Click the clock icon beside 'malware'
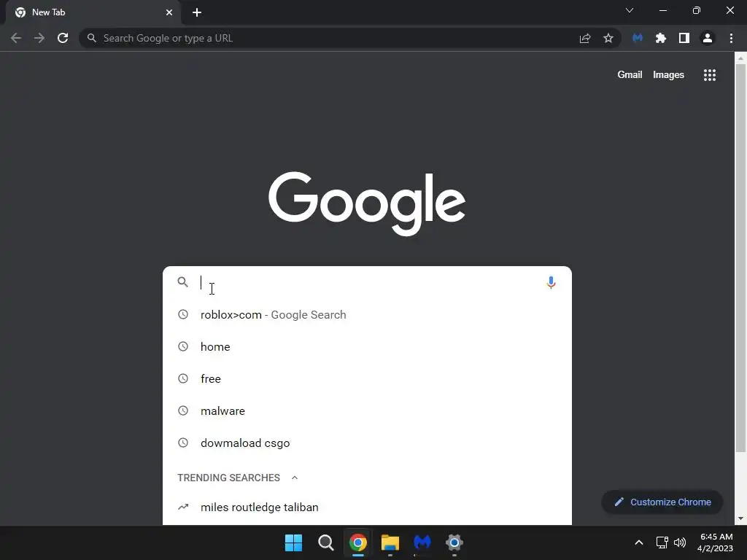747x560 pixels. coord(183,411)
